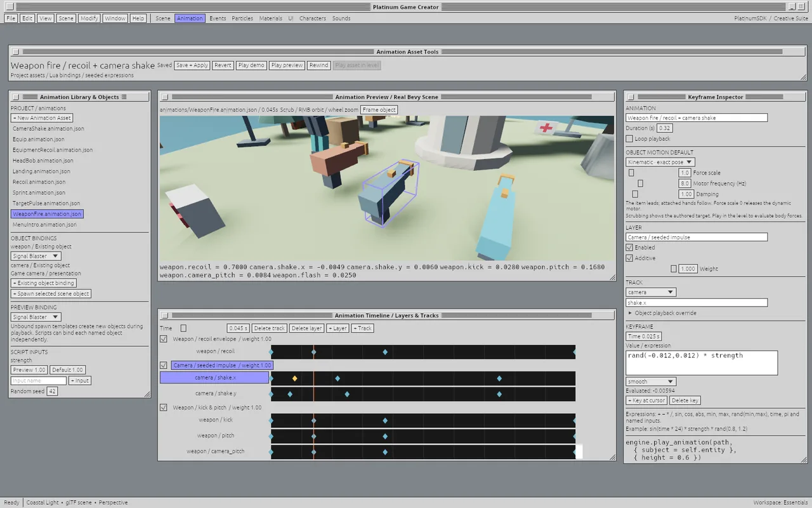Click the Save + Apply button
The height and width of the screenshot is (508, 812).
pyautogui.click(x=192, y=65)
